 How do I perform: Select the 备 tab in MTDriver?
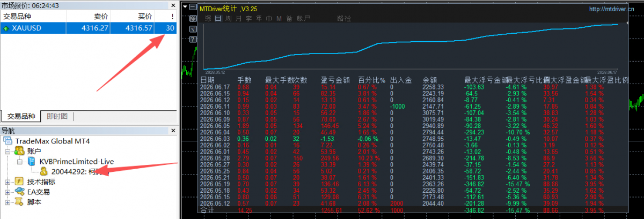pos(289,19)
